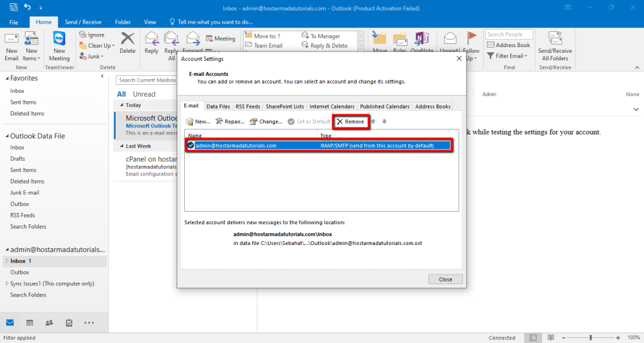Open the SharePoint Lists tab
Viewport: 644px width, 343px height.
pos(285,106)
